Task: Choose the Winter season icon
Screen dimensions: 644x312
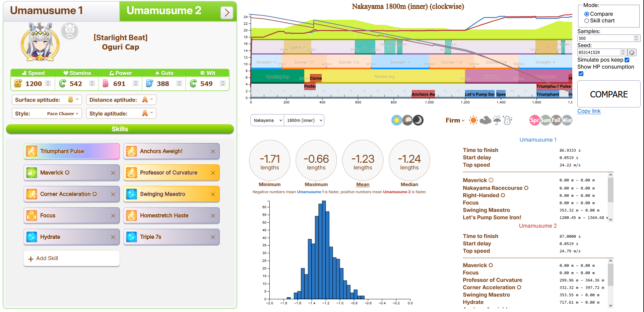Action: [x=567, y=120]
